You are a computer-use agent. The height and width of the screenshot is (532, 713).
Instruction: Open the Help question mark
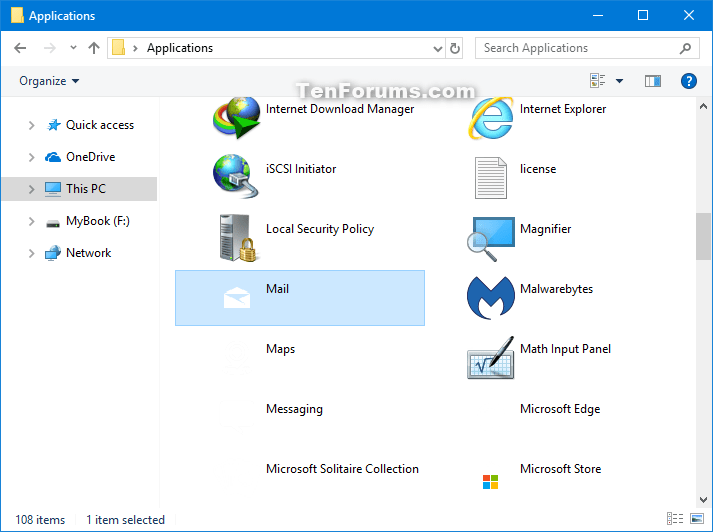[x=688, y=81]
